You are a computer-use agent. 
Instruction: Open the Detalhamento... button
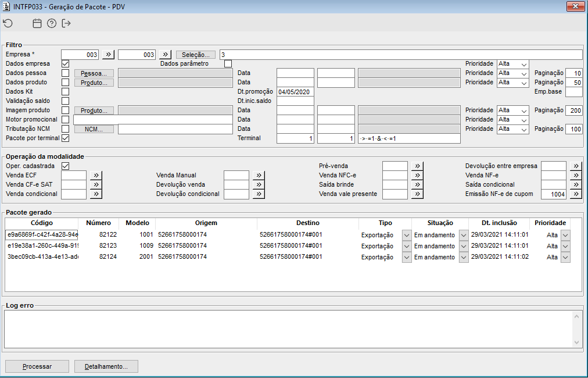coord(106,366)
